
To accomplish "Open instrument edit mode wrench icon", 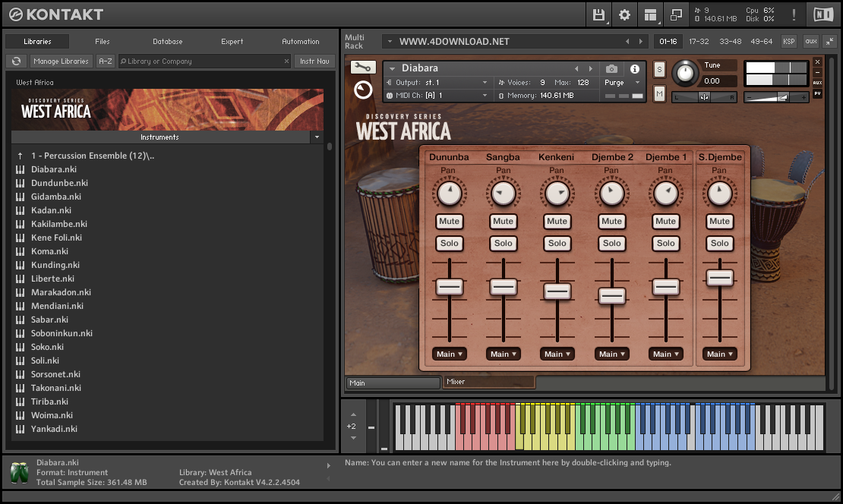I will [x=363, y=67].
